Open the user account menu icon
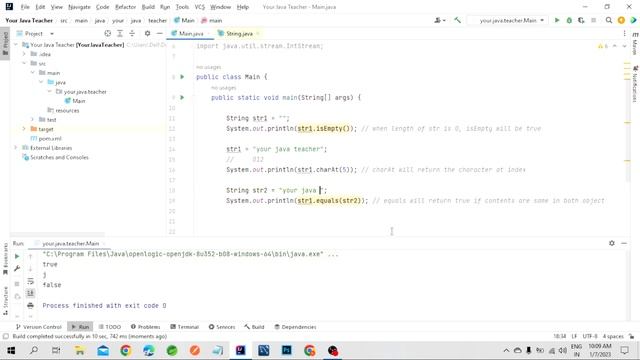The height and width of the screenshot is (360, 640). pos(440,20)
